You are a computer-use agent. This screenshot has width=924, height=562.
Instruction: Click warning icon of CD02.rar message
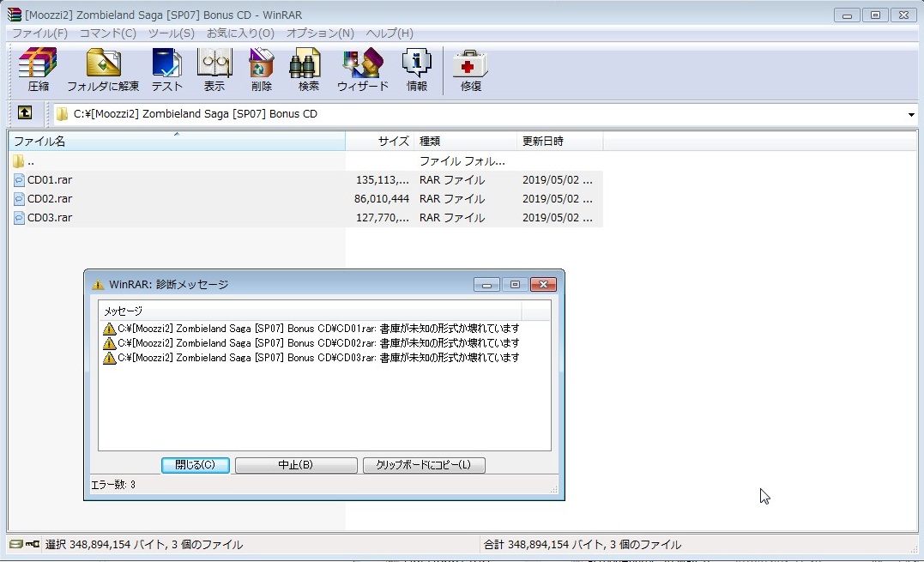(x=109, y=343)
